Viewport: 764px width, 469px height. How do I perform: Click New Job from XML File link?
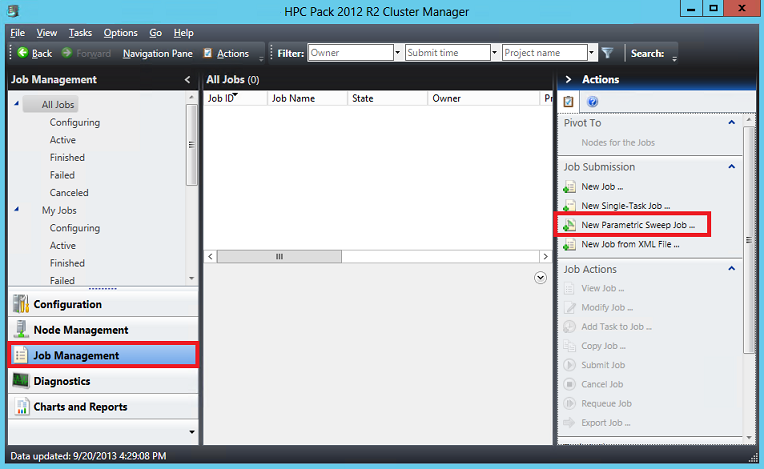coord(630,244)
